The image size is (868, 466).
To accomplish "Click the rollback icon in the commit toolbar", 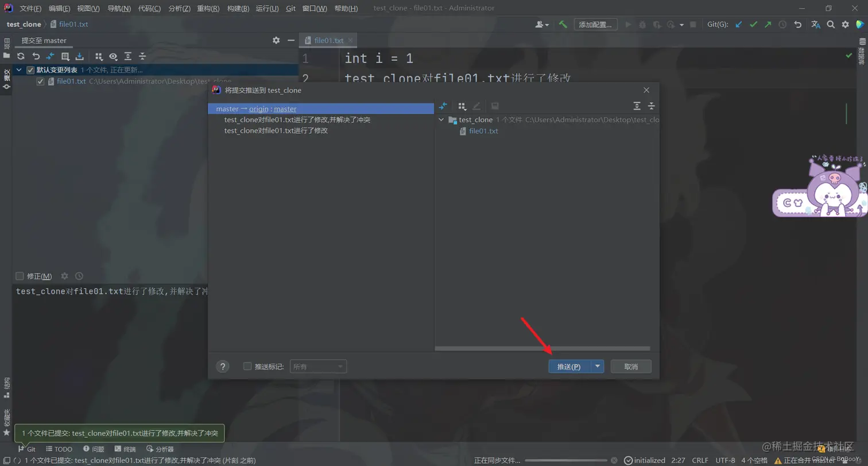I will [36, 56].
